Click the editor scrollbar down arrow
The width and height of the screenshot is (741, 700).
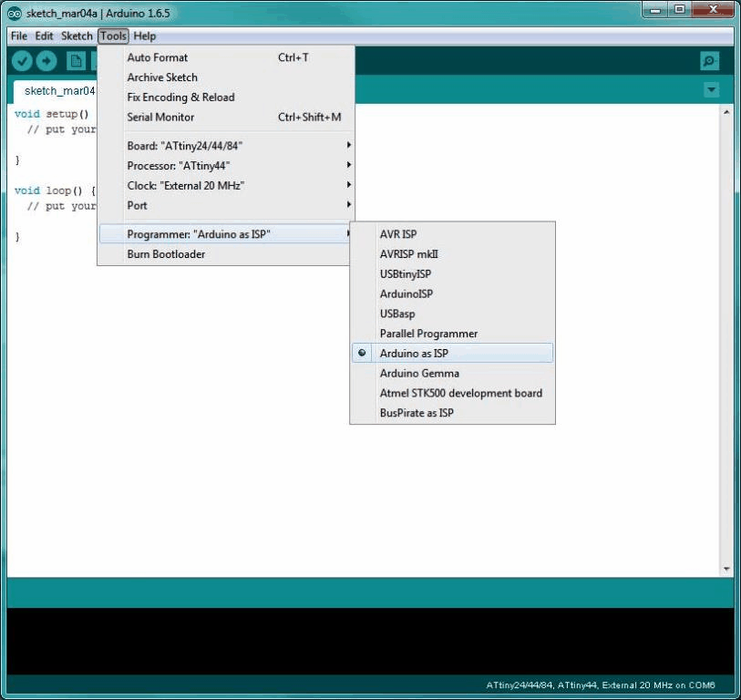726,569
